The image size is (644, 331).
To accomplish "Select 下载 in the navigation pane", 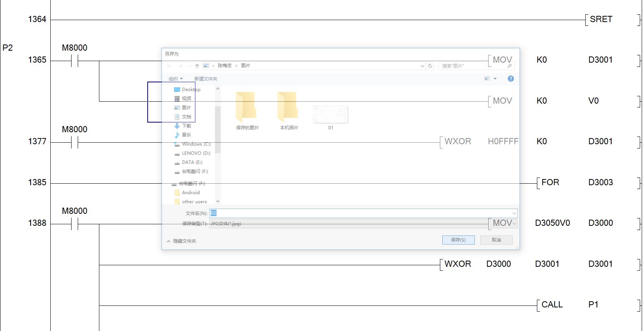I will (x=186, y=126).
